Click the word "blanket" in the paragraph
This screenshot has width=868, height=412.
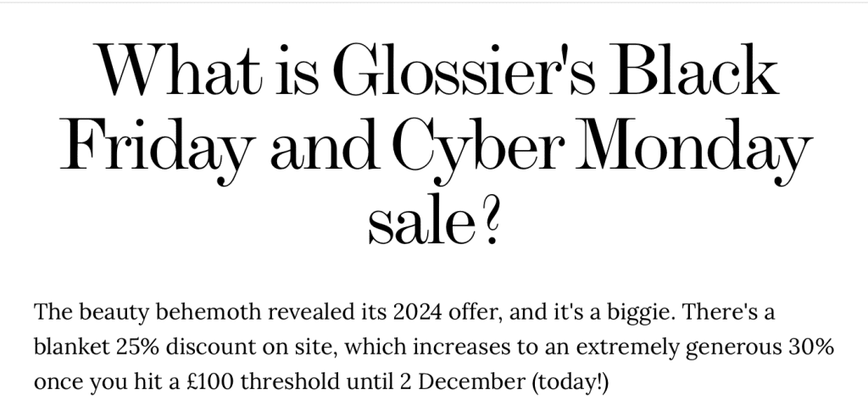[64, 347]
